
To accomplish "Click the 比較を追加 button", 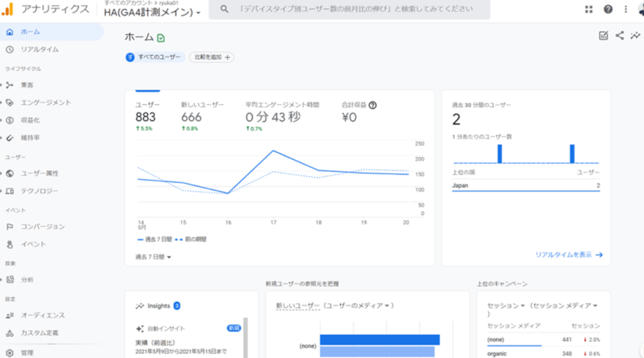I will [x=211, y=57].
